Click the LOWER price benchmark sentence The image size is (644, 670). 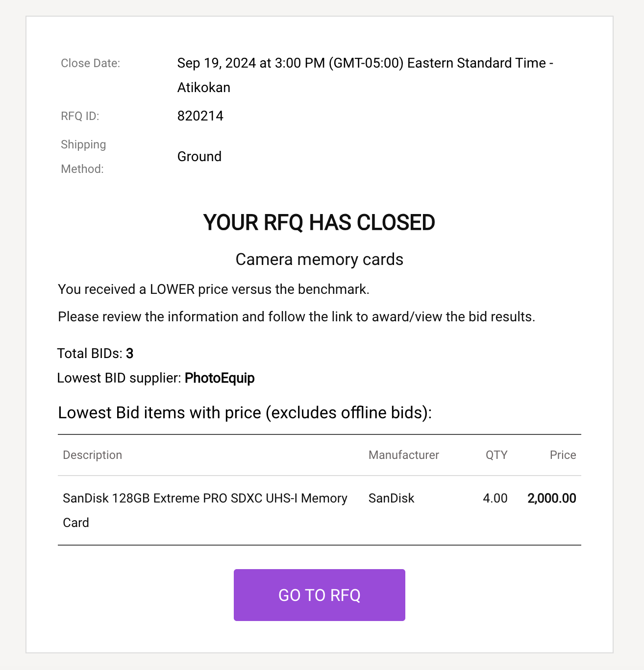point(214,289)
